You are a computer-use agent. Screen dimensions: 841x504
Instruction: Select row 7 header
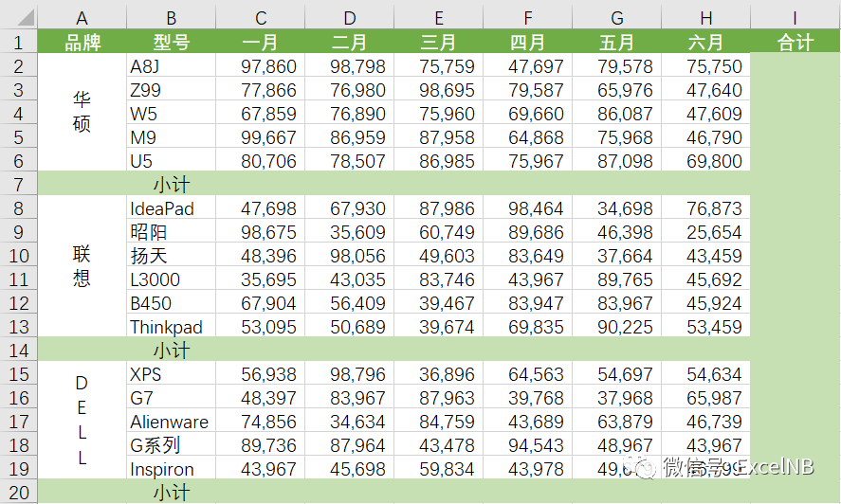(19, 184)
